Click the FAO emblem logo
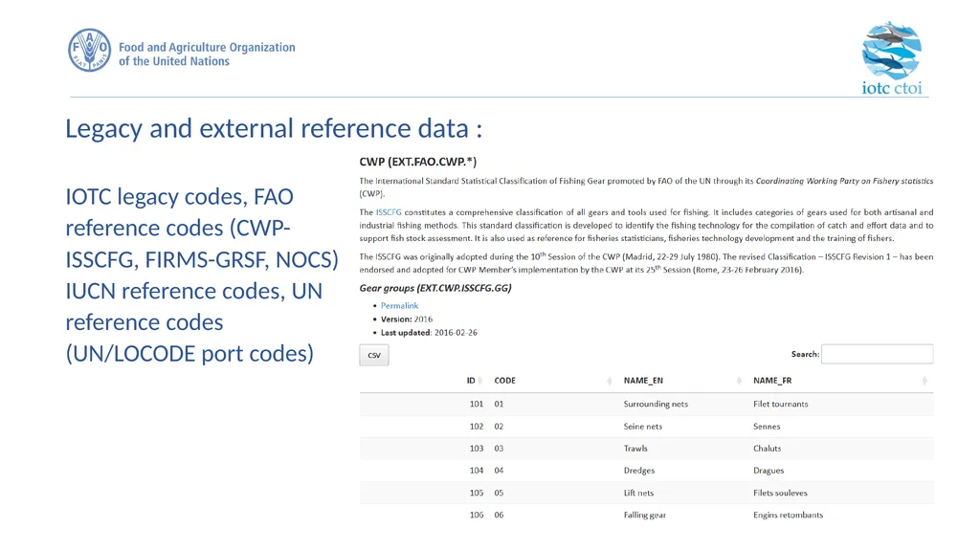Image resolution: width=980 pixels, height=550 pixels. pos(89,50)
